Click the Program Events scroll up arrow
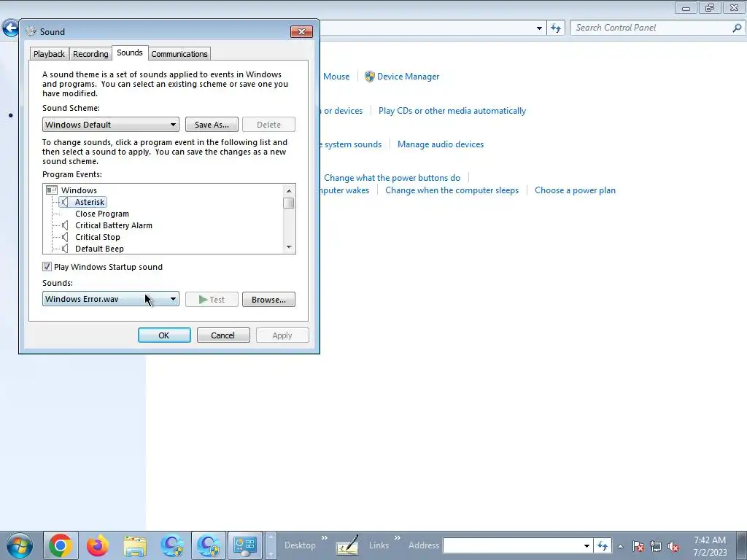This screenshot has width=747, height=560. pyautogui.click(x=289, y=190)
